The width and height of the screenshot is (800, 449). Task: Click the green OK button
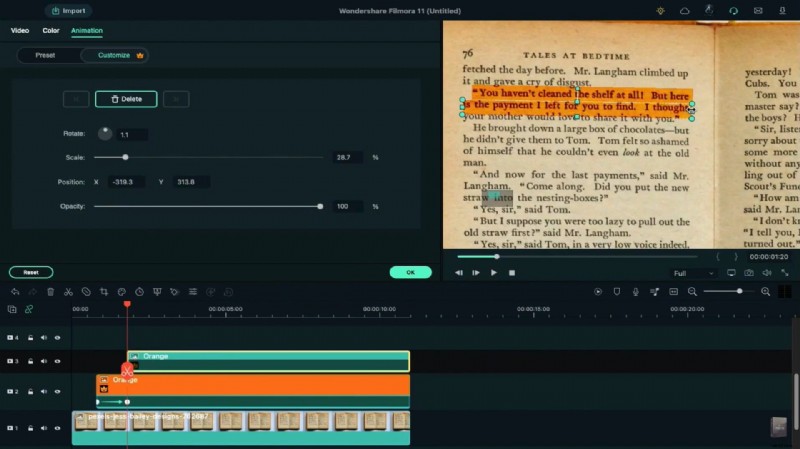point(410,272)
